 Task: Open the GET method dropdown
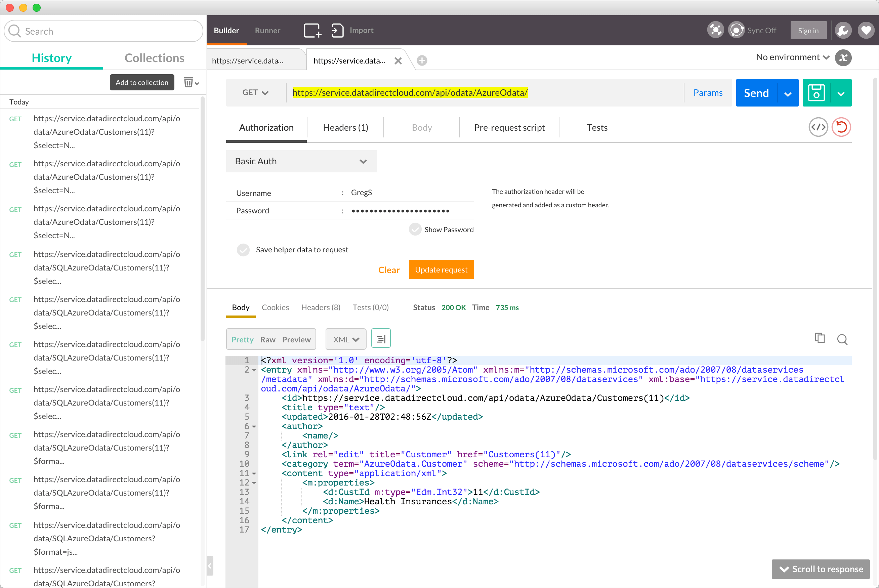[255, 93]
